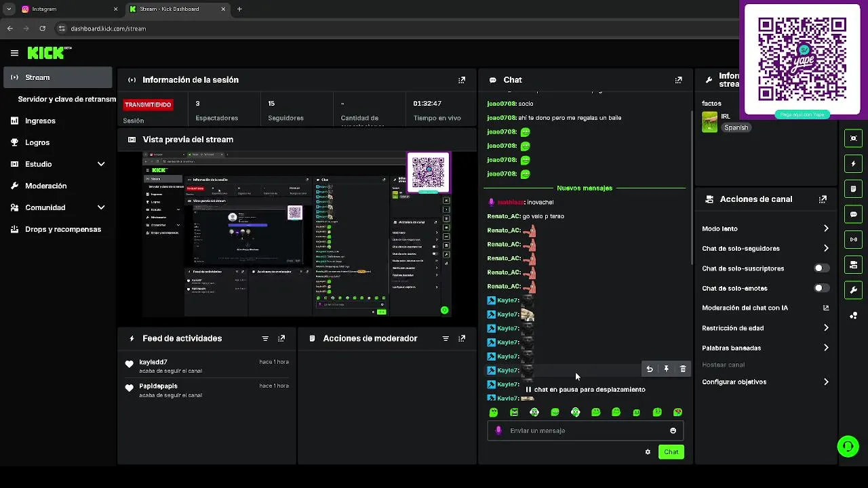The image size is (868, 488).
Task: Click the chat bubble icon in the right sidebar
Action: 853,214
